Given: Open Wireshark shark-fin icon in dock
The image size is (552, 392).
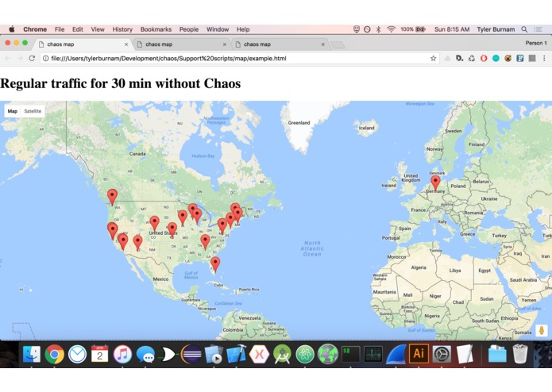Looking at the screenshot, I should click(x=396, y=354).
